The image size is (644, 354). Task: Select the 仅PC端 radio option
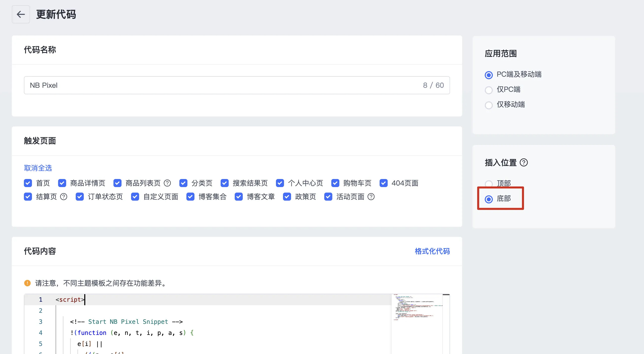(489, 90)
